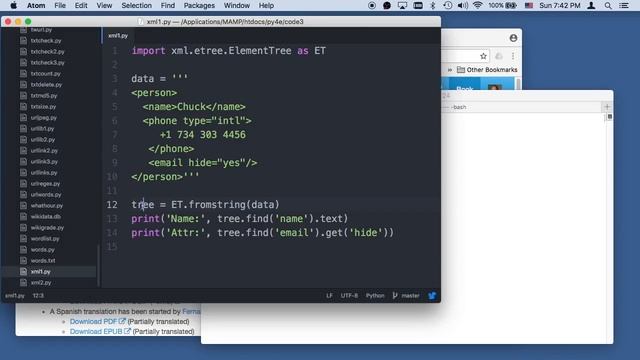Image resolution: width=640 pixels, height=360 pixels.
Task: Click the Python grammar selector
Action: point(375,296)
